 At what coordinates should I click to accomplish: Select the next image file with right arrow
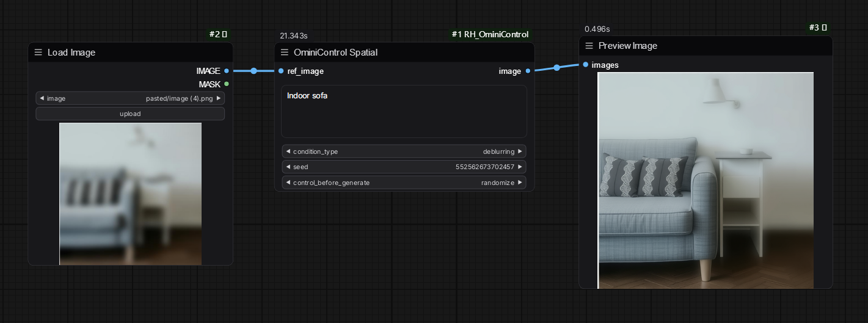click(x=219, y=98)
